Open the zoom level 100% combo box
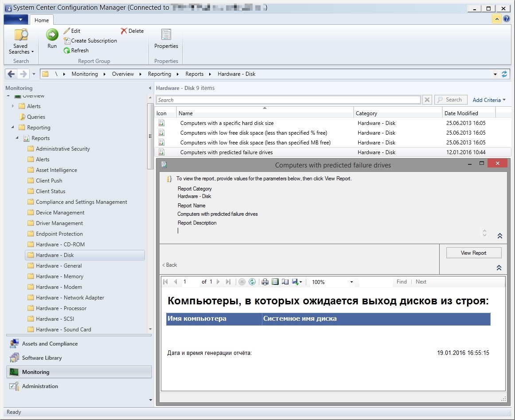 [332, 282]
